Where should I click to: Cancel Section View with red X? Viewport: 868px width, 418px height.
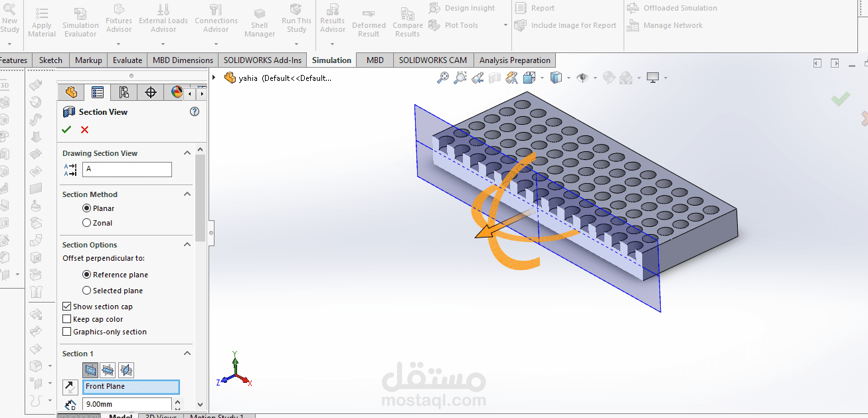point(84,129)
